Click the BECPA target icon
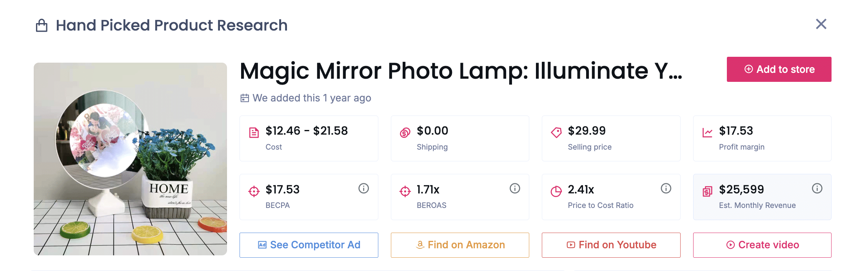Screen dimensions: 868x271 pyautogui.click(x=254, y=191)
